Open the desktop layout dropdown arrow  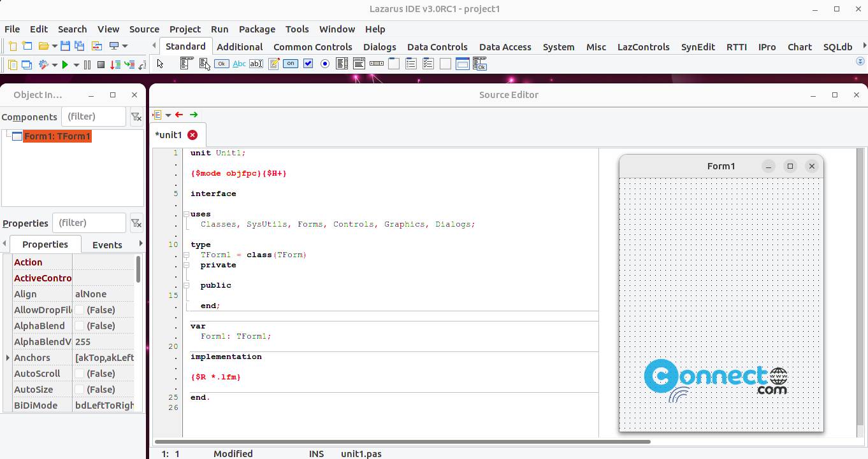tap(125, 46)
